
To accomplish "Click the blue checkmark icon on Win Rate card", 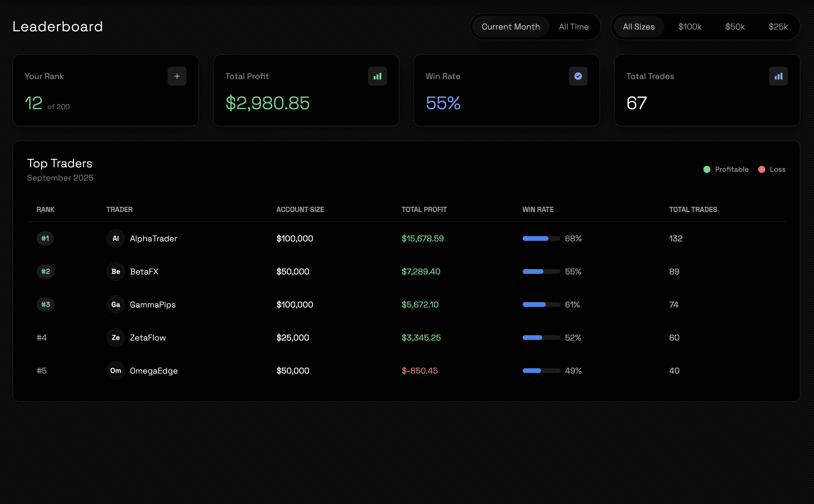I will [x=578, y=76].
